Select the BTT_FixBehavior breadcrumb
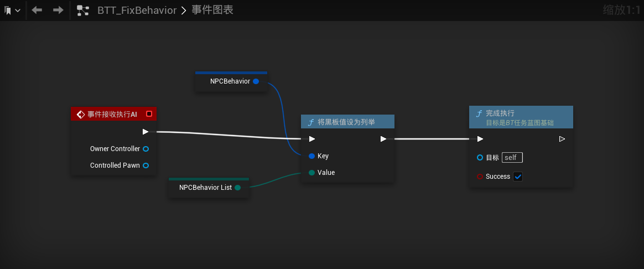644x269 pixels. [x=137, y=11]
